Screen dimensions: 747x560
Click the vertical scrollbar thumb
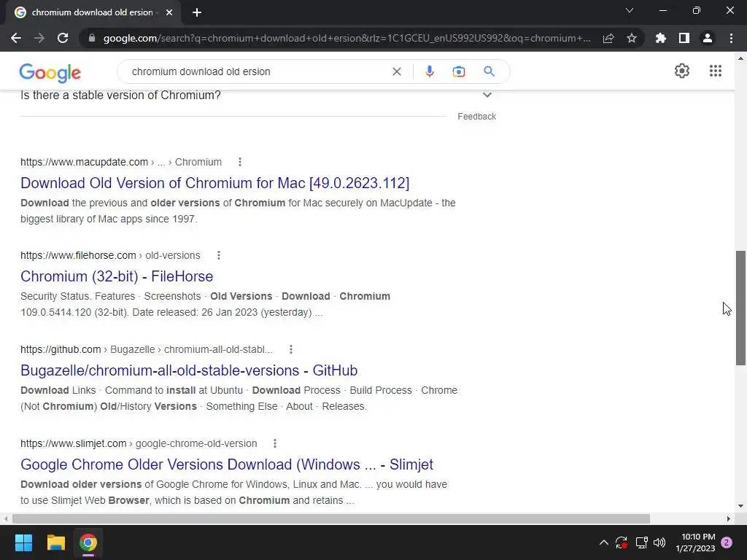[x=740, y=308]
